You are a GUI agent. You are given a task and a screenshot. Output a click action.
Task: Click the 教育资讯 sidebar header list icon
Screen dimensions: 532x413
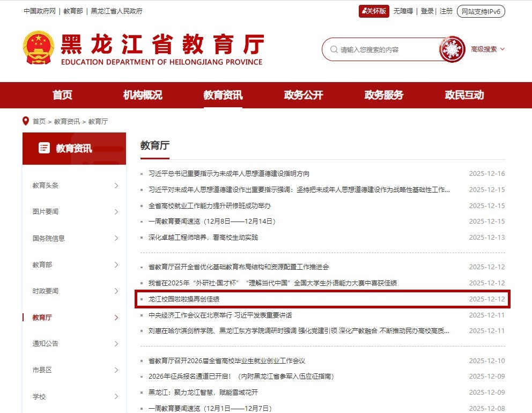45,148
